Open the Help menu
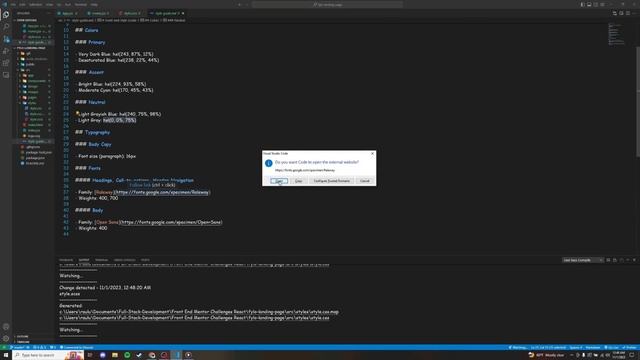640x360 pixels. tap(94, 4)
